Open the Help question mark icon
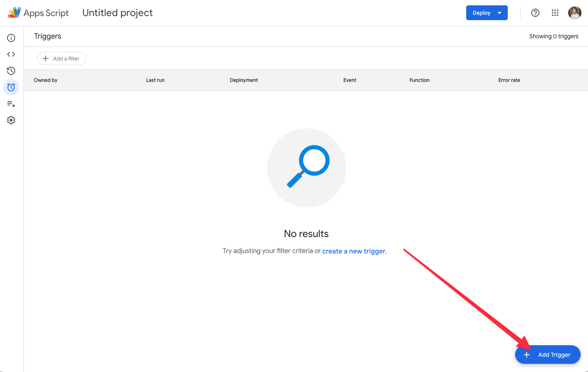Screen dimensions: 588x372 pyautogui.click(x=535, y=13)
